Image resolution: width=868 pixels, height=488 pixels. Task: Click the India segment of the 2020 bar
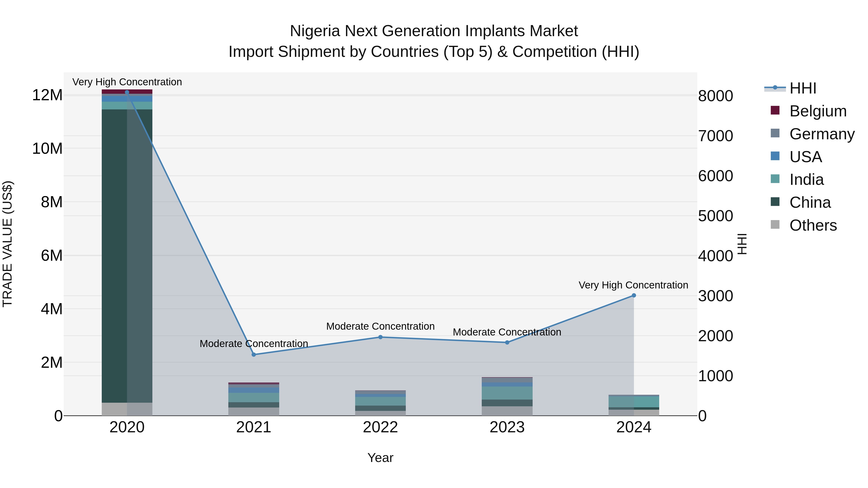click(127, 106)
